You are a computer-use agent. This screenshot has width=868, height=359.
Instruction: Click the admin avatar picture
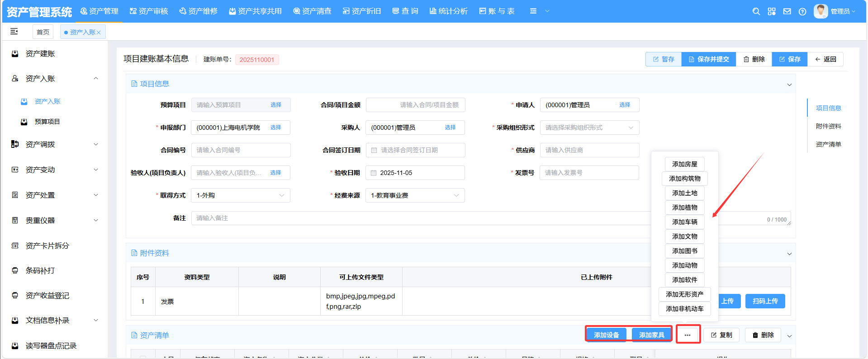pos(821,11)
